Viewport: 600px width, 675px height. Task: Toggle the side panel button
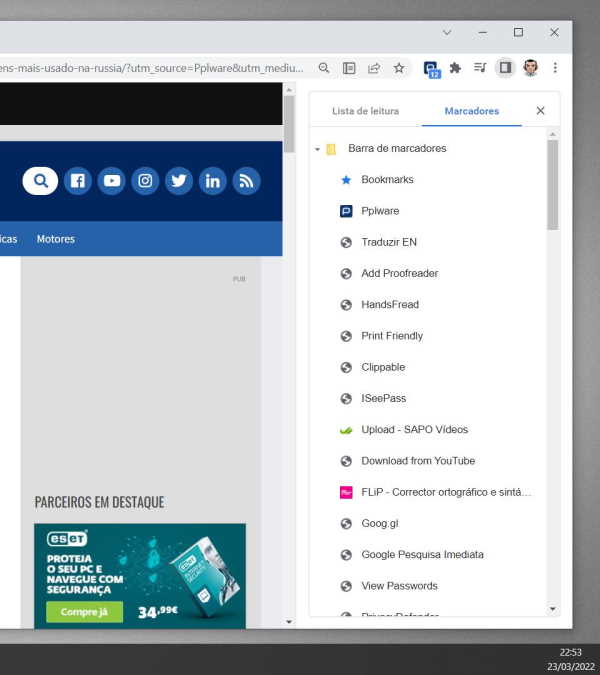[x=505, y=68]
